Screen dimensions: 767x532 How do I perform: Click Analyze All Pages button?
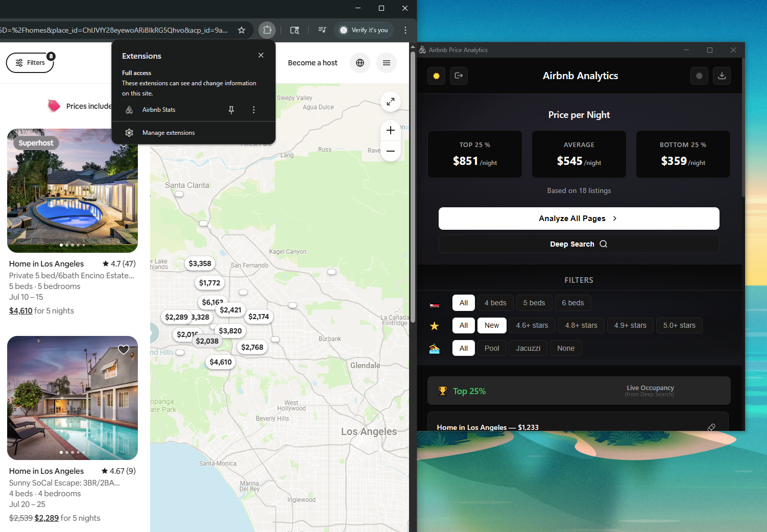(579, 219)
